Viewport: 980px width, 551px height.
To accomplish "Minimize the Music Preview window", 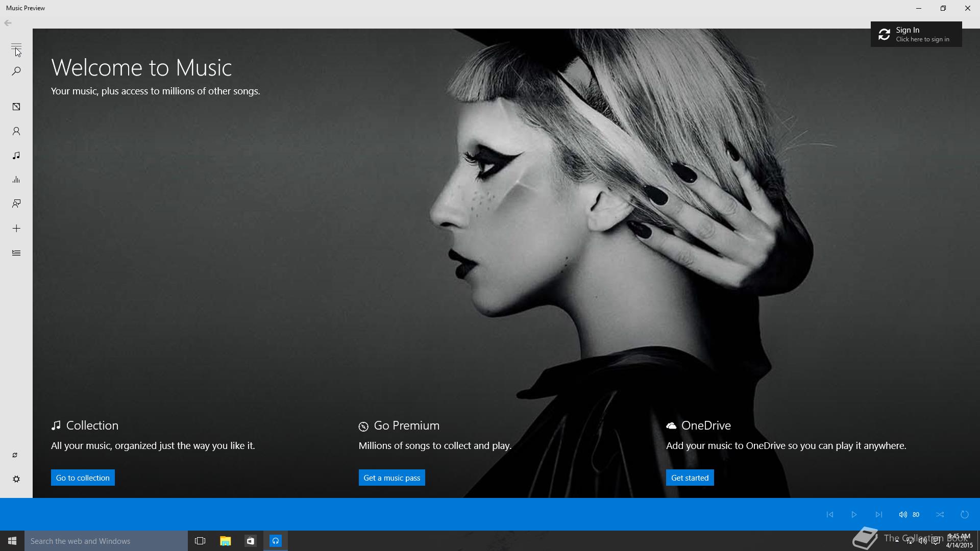I will (x=919, y=8).
